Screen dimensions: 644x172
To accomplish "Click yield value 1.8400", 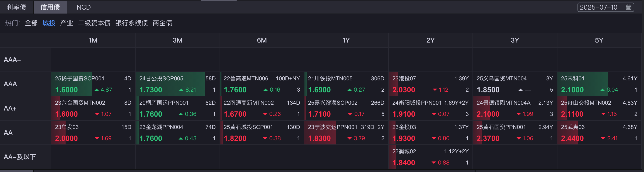I will (x=403, y=163).
